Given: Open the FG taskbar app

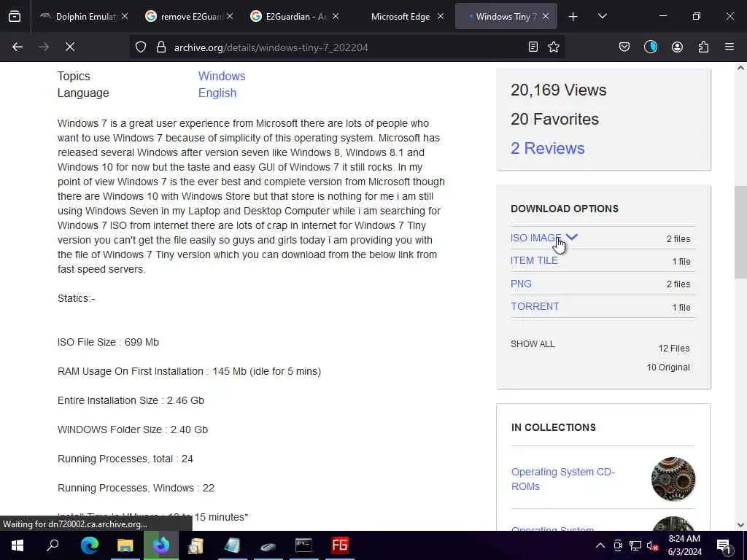Looking at the screenshot, I should [x=340, y=545].
